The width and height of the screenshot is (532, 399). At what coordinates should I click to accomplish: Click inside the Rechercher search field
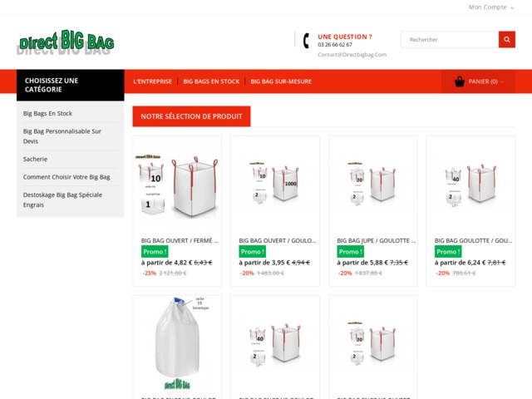point(450,39)
